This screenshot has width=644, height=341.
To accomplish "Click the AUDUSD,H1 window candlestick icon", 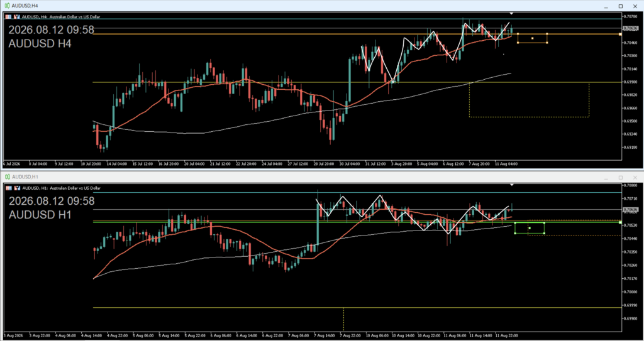I will pos(7,177).
